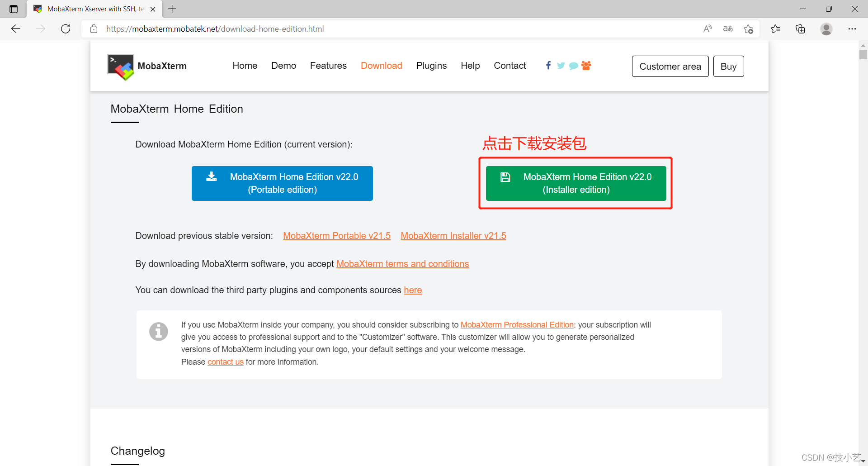Screen dimensions: 868x466
Task: Open the orange community group icon
Action: [586, 66]
